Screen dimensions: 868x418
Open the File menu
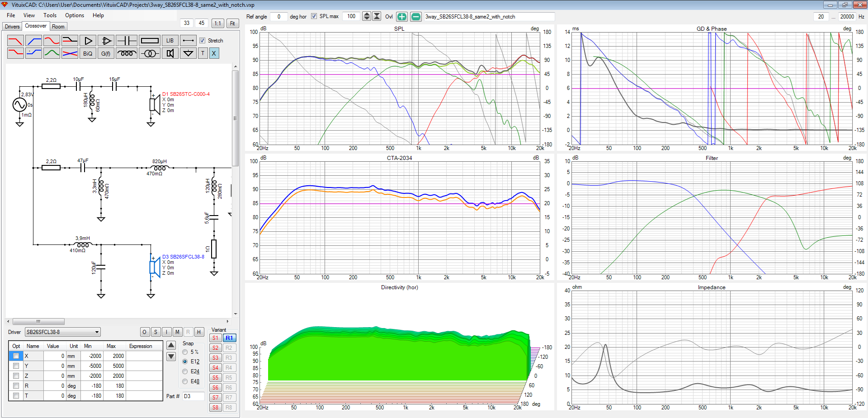pyautogui.click(x=11, y=15)
